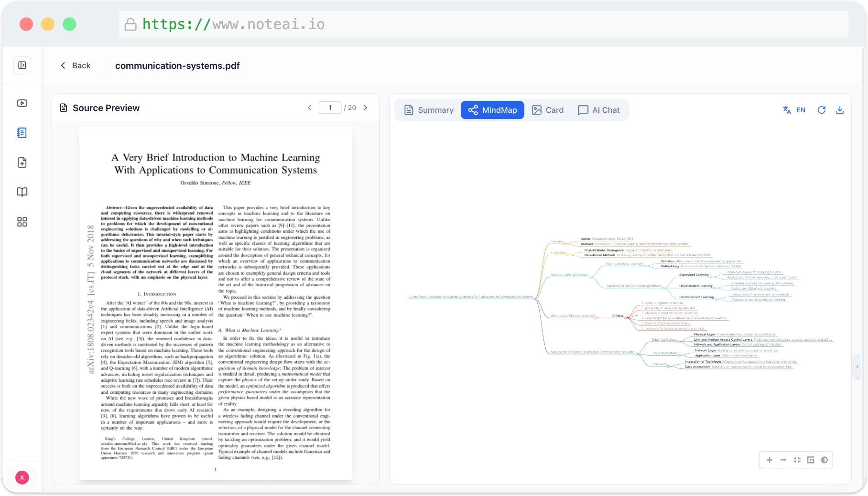Viewport: 868px width, 496px height.
Task: Open the mini-map overview control
Action: click(811, 460)
